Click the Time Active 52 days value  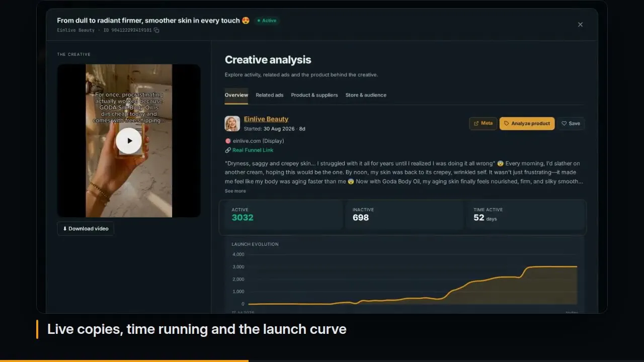click(485, 218)
